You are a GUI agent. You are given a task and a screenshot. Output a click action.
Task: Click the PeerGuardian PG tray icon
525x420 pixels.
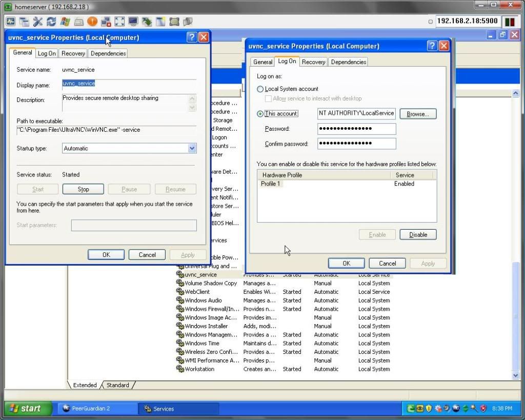point(456,408)
